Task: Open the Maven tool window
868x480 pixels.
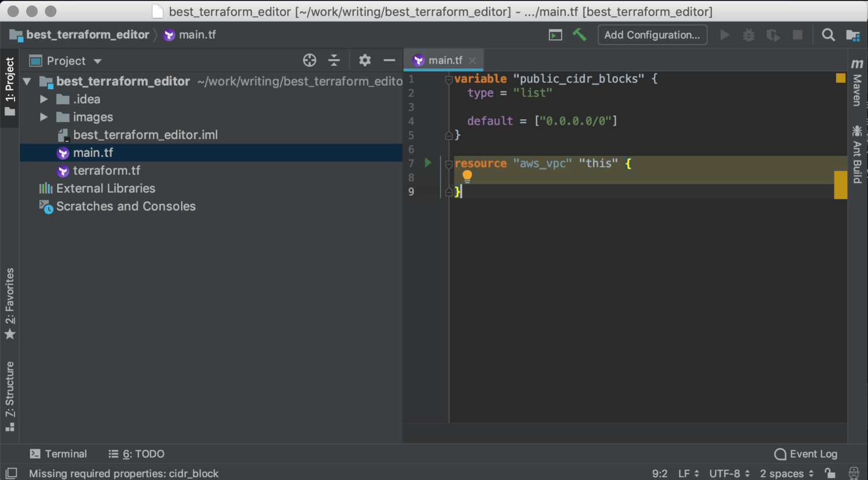Action: coord(857,82)
